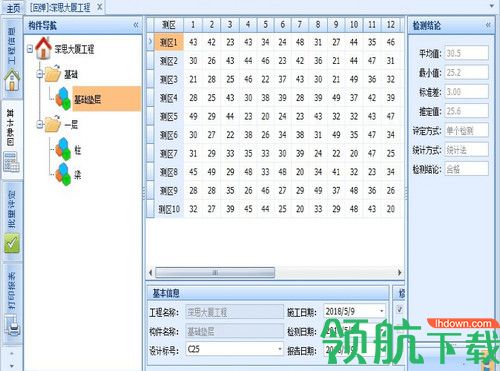Screen dimensions: 500x371
Task: Click the 最小值 field showing 25.2
Action: tap(467, 72)
